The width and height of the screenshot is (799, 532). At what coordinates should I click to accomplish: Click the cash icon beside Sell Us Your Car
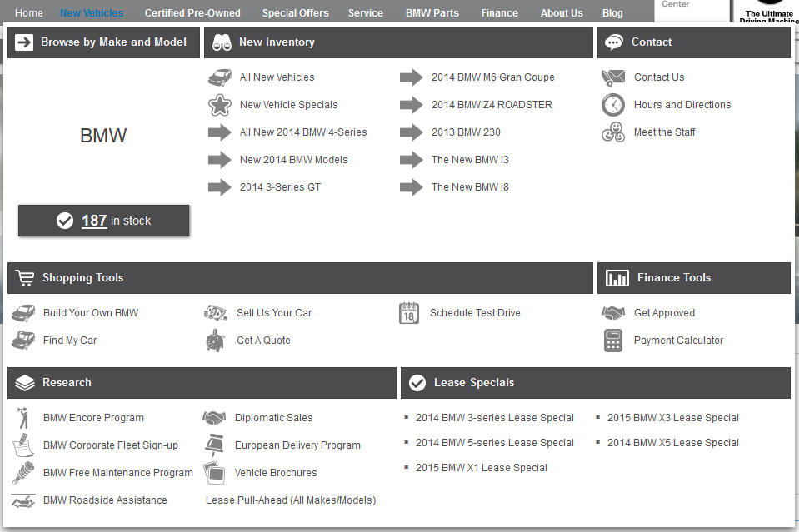point(216,313)
